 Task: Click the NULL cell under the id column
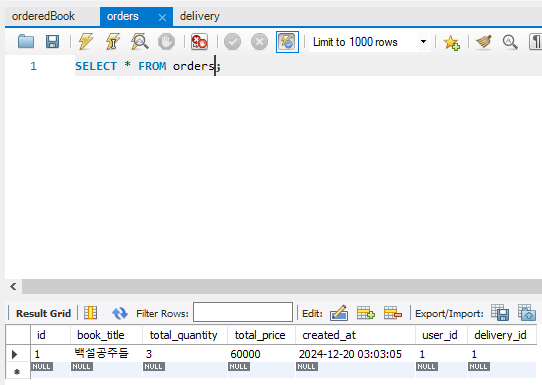(x=50, y=370)
